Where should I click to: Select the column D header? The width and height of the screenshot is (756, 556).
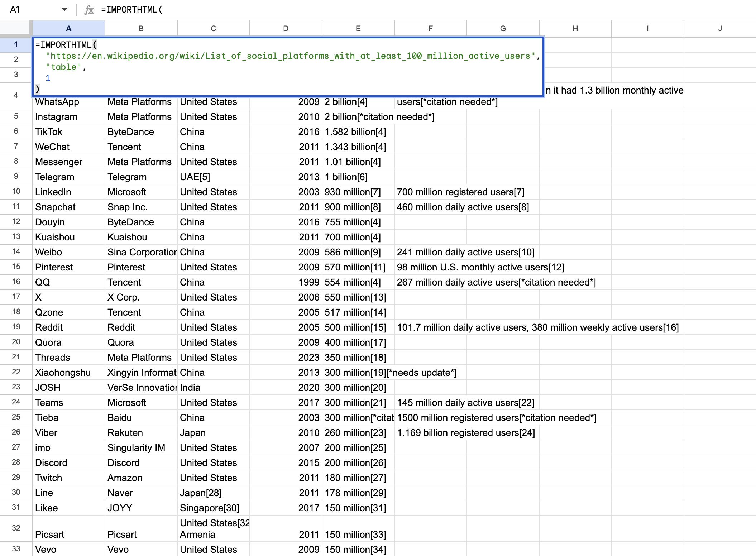[x=285, y=28]
